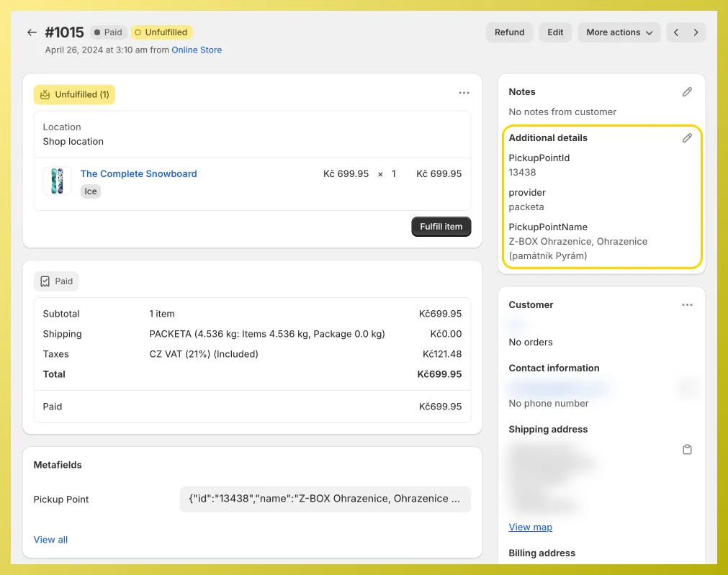Click the CZ VAT (21%) tax text

pos(203,354)
